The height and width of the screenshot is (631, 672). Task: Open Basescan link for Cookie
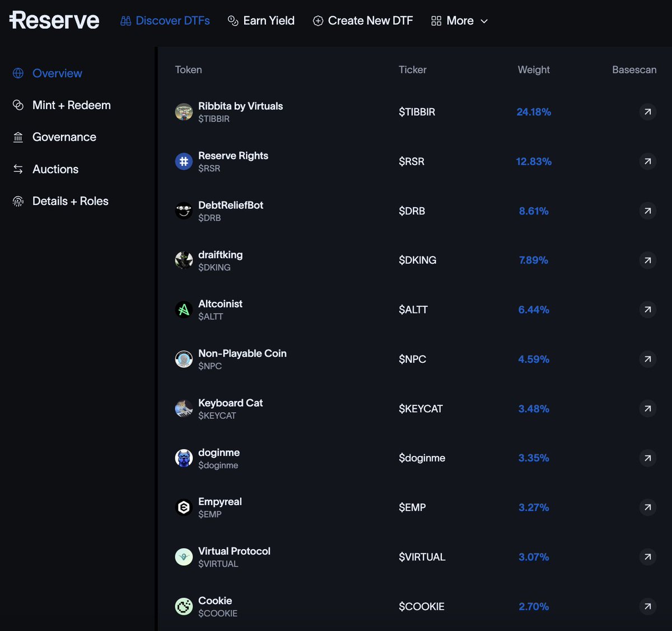point(647,606)
